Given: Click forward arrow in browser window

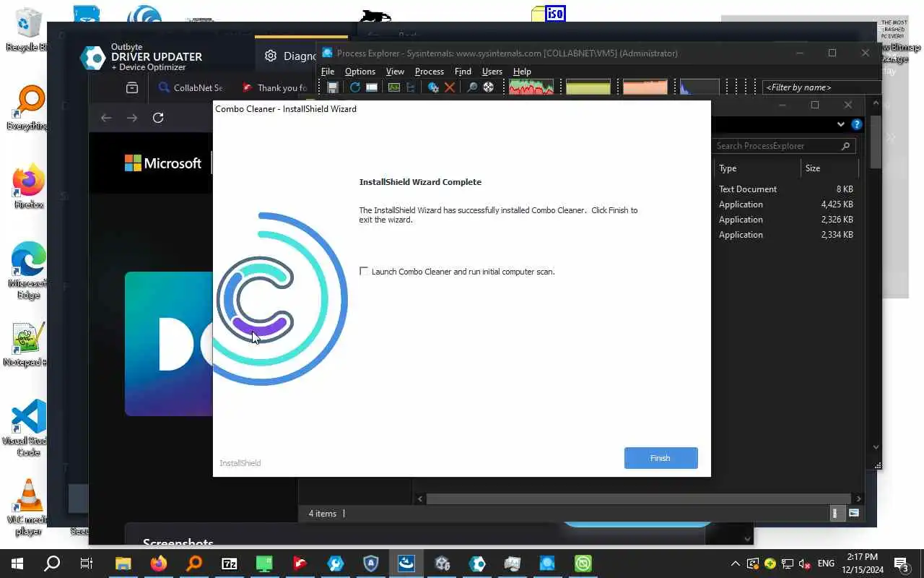Looking at the screenshot, I should [132, 118].
